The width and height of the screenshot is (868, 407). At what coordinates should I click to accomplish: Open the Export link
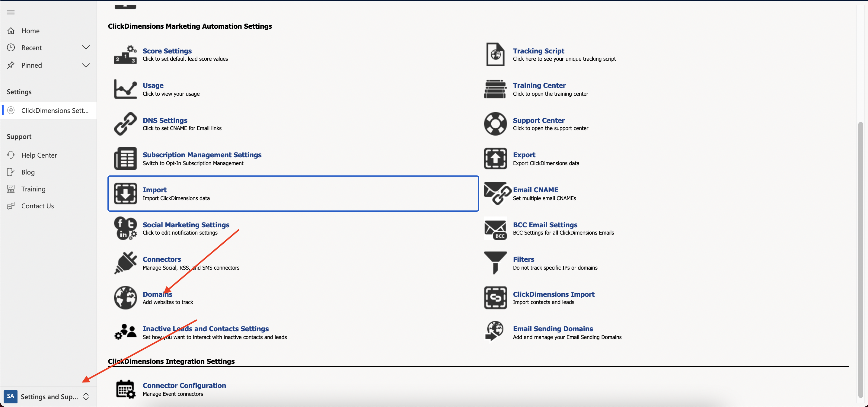[x=524, y=155]
